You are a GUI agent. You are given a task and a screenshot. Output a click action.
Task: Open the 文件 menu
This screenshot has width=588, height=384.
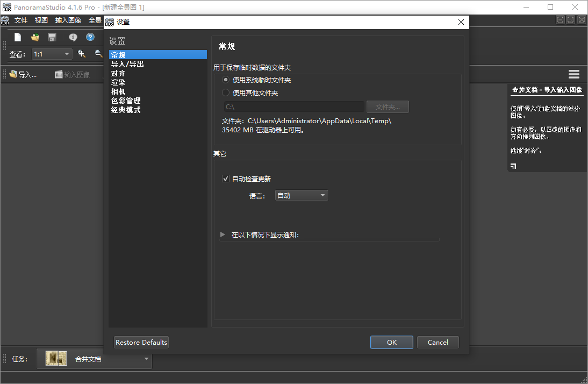21,20
